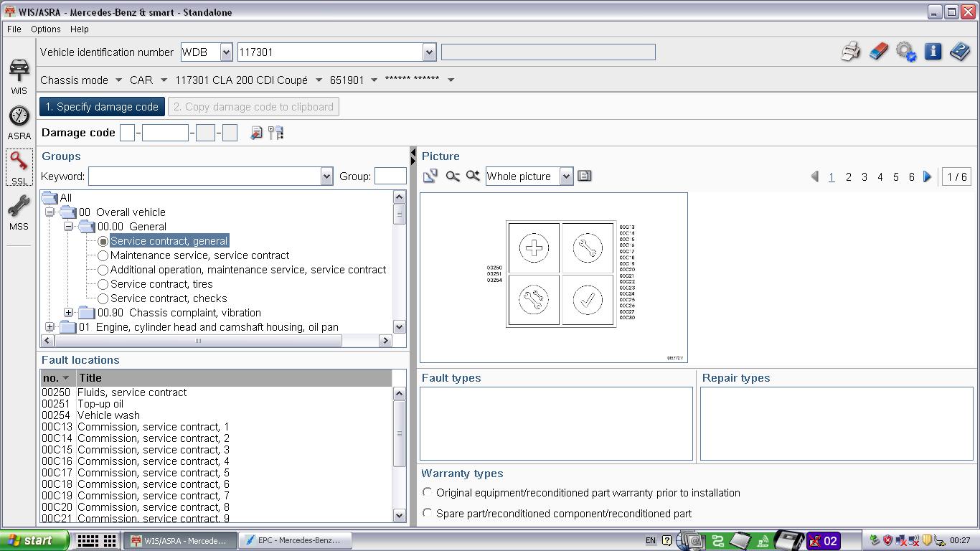Open the MSS wrench module
Viewport: 980px width, 551px height.
pyautogui.click(x=19, y=213)
